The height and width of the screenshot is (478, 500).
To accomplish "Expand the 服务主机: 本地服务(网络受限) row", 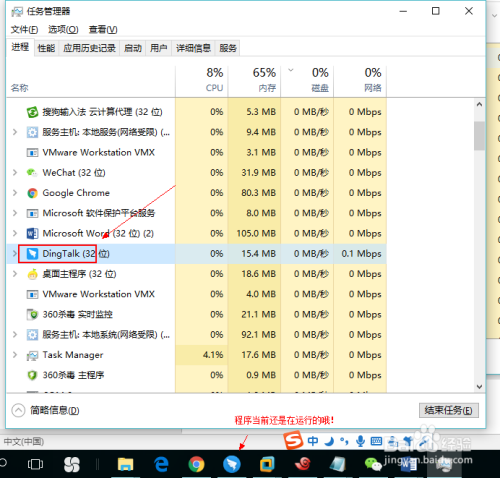I will point(15,132).
